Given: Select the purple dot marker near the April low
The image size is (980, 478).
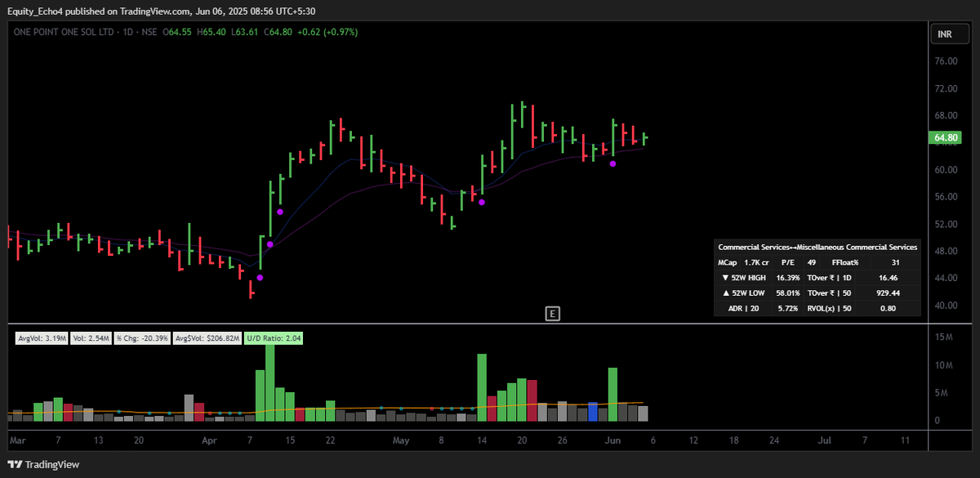Looking at the screenshot, I should coord(260,278).
